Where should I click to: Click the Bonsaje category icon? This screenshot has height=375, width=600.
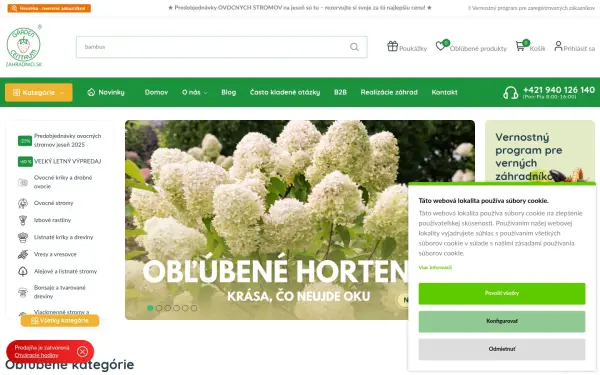[23, 292]
